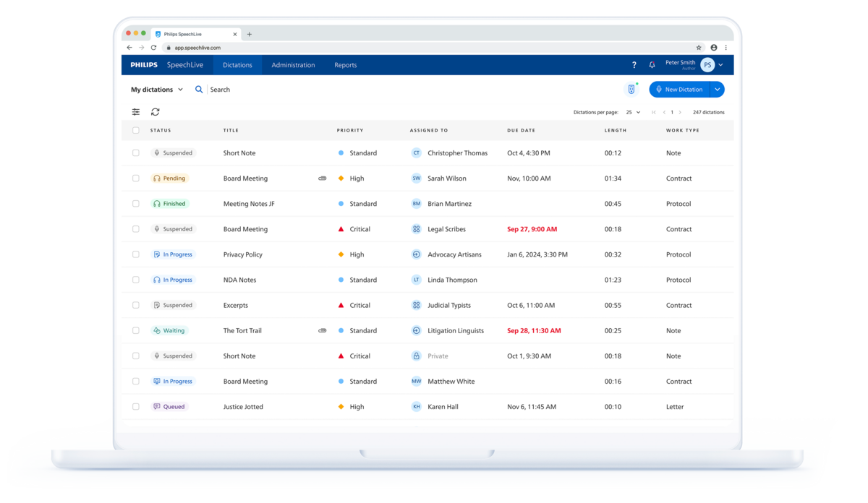Bookmark the page with the star icon
Image resolution: width=868 pixels, height=503 pixels.
[x=699, y=48]
